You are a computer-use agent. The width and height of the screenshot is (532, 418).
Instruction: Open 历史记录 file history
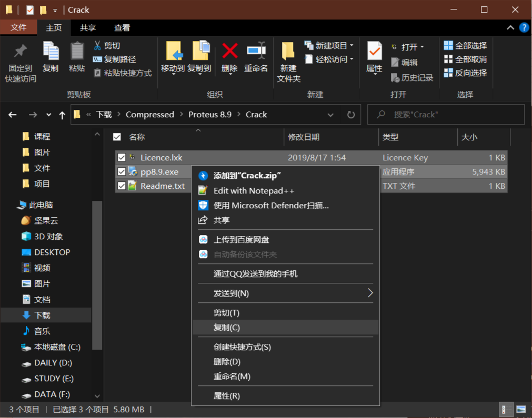pos(412,78)
